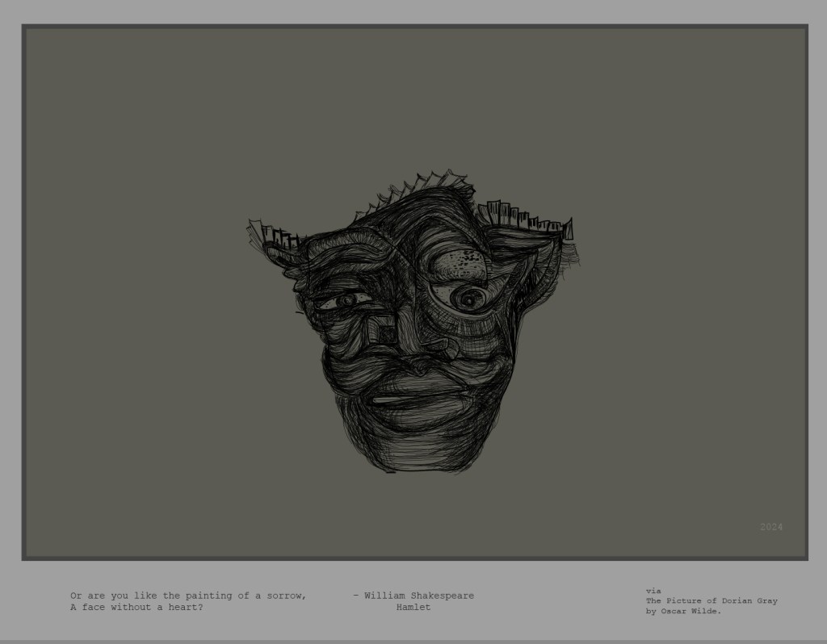Click "The Picture of Dorian Gray" text
The height and width of the screenshot is (644, 827).
click(x=711, y=600)
